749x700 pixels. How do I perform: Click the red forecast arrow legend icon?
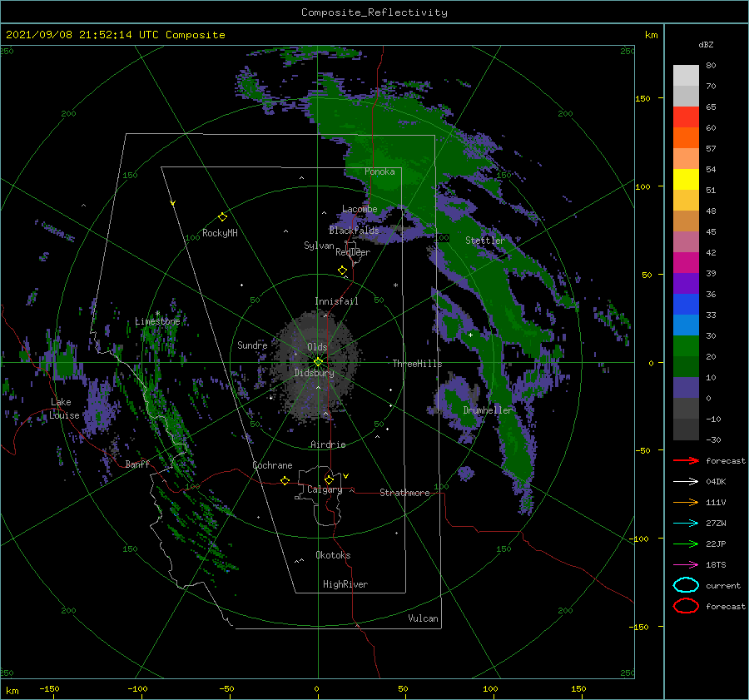pyautogui.click(x=686, y=460)
